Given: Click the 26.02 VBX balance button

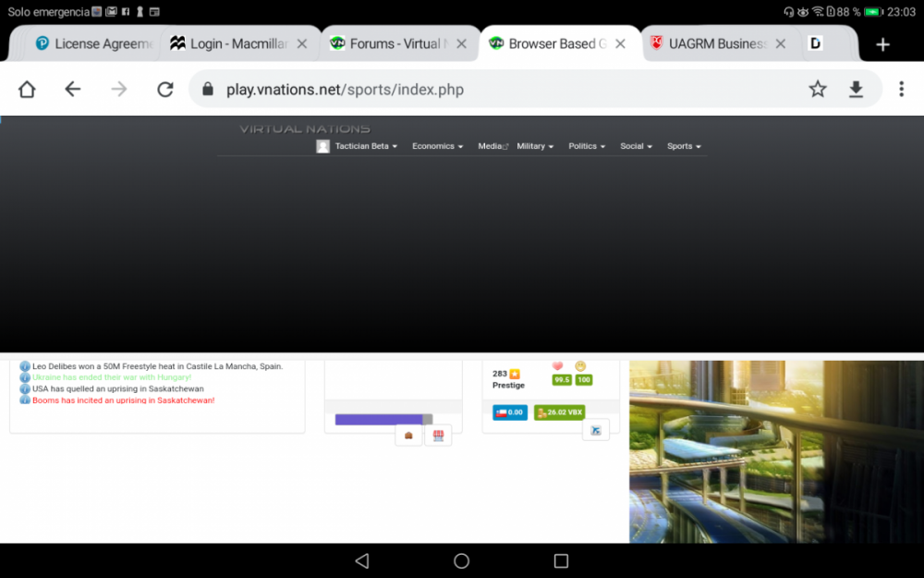Looking at the screenshot, I should (559, 412).
